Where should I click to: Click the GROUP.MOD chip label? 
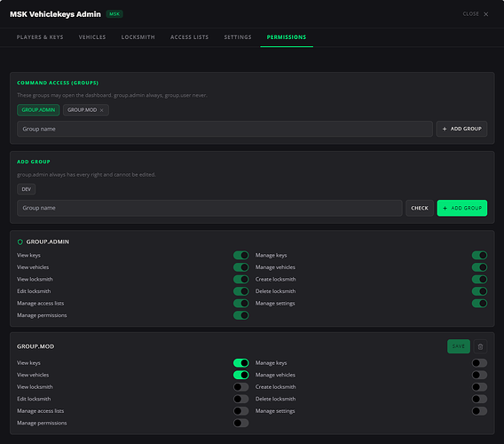pos(82,110)
